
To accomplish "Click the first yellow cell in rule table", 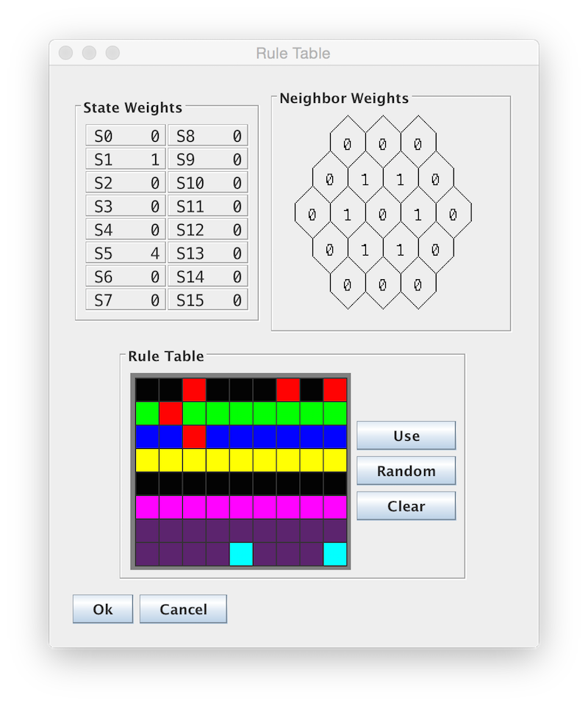I will tap(147, 460).
